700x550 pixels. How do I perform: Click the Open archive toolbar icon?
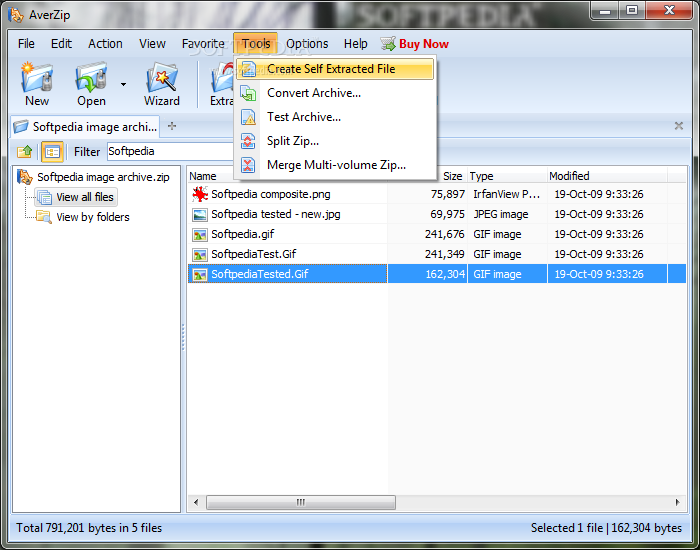[x=92, y=77]
